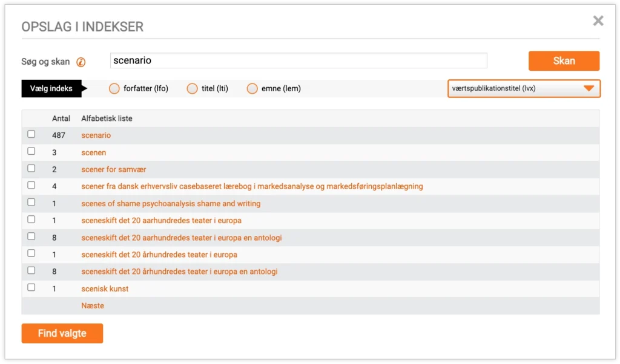Open scener fra dansk erhvervsliv link
Image resolution: width=620 pixels, height=364 pixels.
point(252,186)
